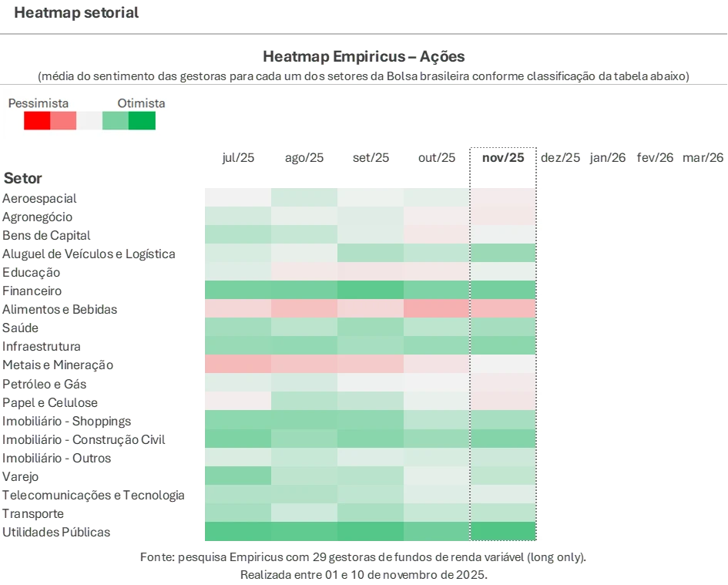This screenshot has height=585, width=728.
Task: Click the nov/25 column header
Action: coord(503,158)
